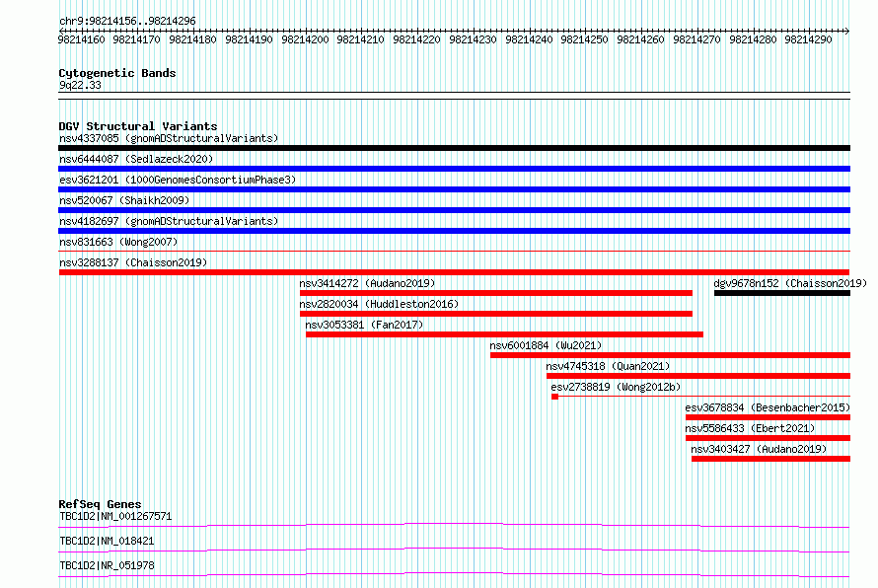Image resolution: width=878 pixels, height=588 pixels.
Task: Click the blue nsv4182697 variant bar
Action: [x=454, y=231]
